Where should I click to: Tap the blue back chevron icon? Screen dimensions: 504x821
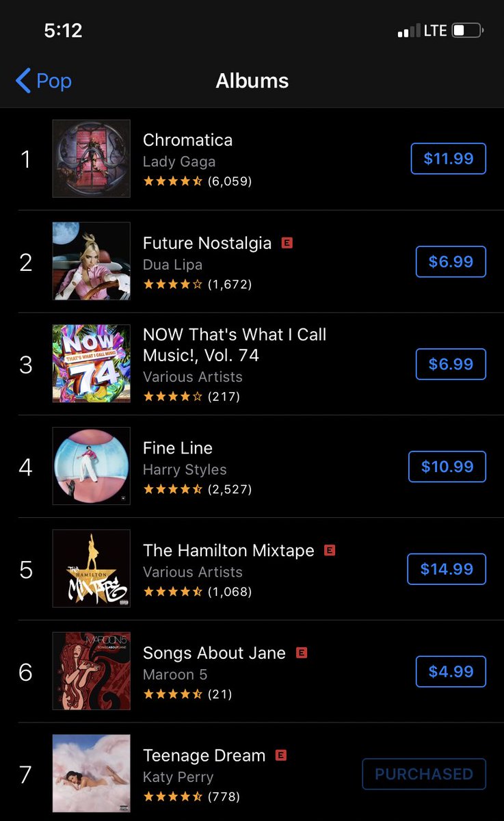coord(23,81)
